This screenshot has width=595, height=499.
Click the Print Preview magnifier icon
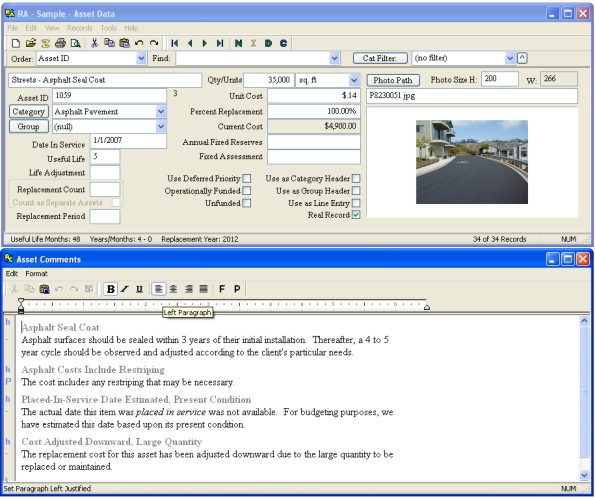pyautogui.click(x=76, y=43)
